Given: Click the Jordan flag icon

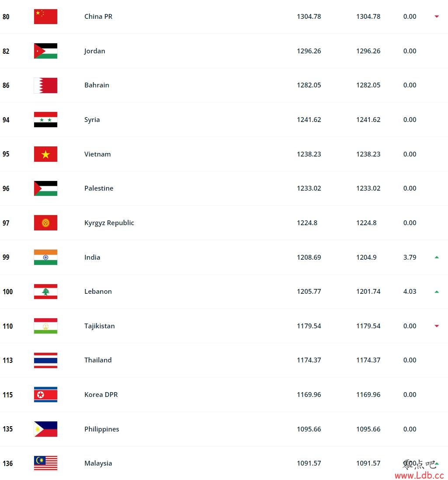Looking at the screenshot, I should (45, 51).
